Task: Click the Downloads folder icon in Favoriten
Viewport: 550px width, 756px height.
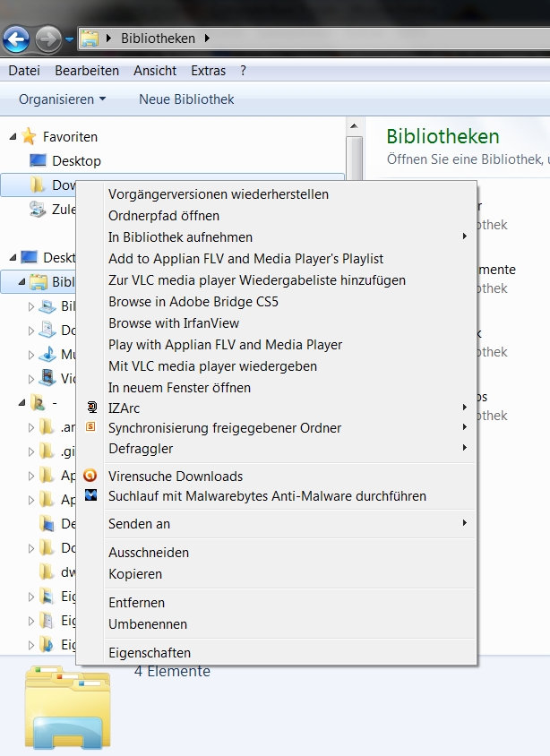Action: click(38, 185)
